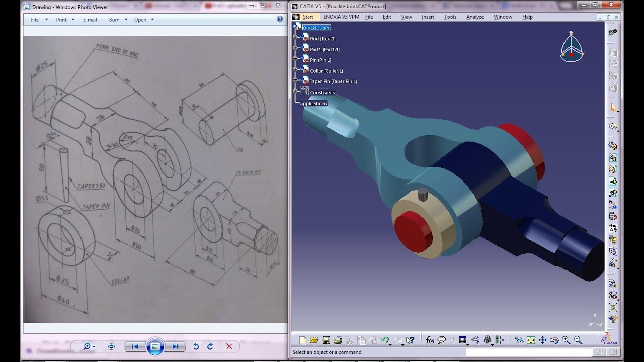Viewport: 644px width, 362px height.
Task: Start slide show in Photo Viewer
Action: click(155, 346)
